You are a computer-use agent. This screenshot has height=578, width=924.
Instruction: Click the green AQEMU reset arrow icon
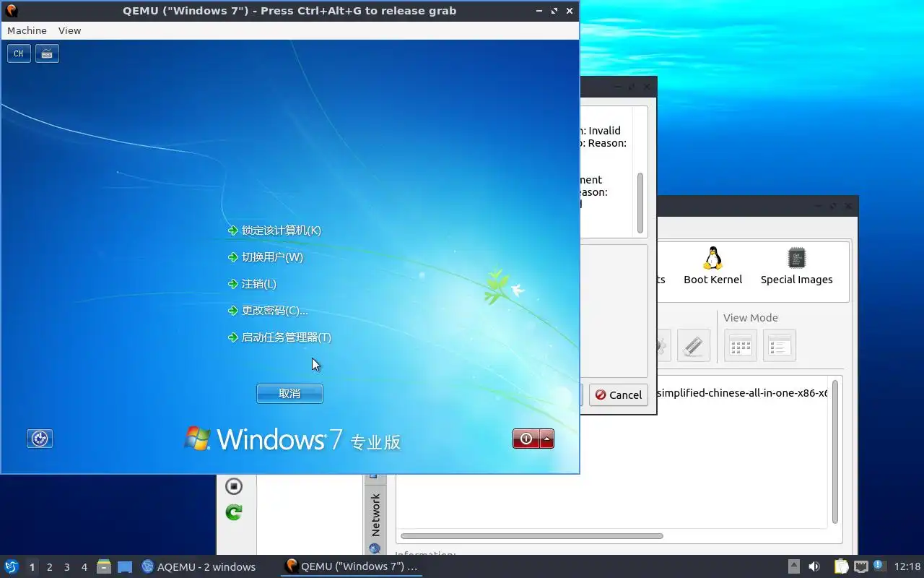coord(233,512)
